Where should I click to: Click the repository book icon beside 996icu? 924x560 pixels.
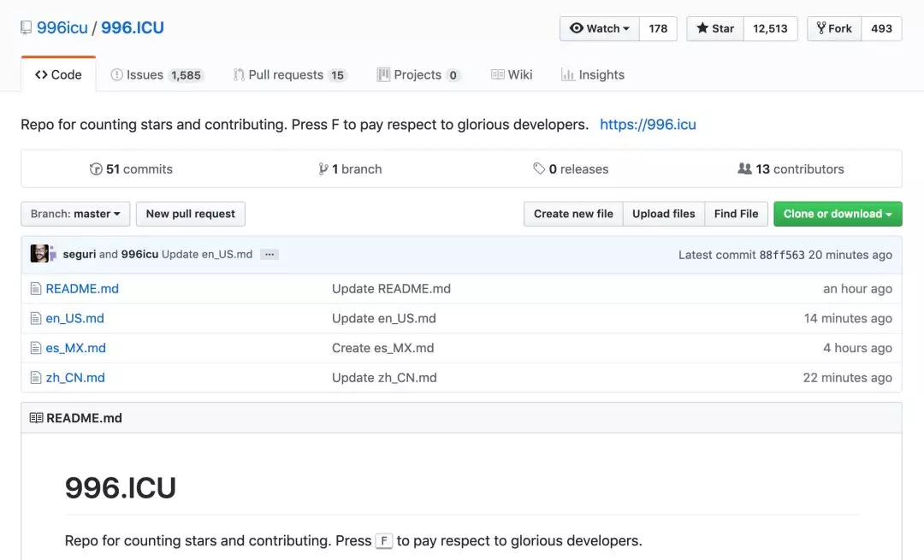[26, 27]
